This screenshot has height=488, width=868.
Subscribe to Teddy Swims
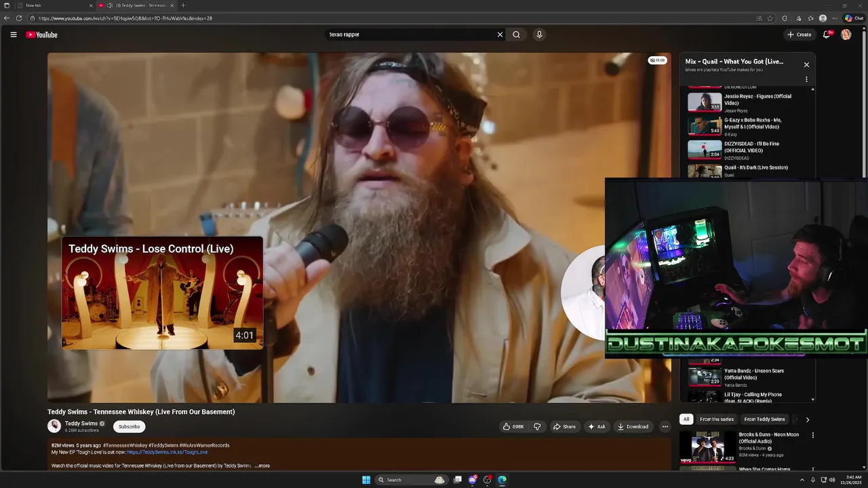pos(129,426)
